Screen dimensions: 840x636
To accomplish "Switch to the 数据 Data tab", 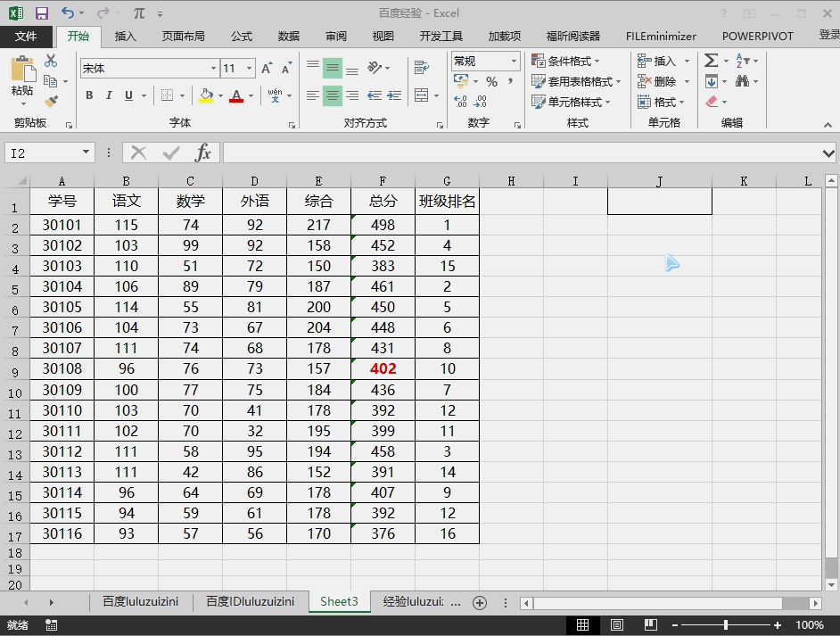I will coord(289,37).
